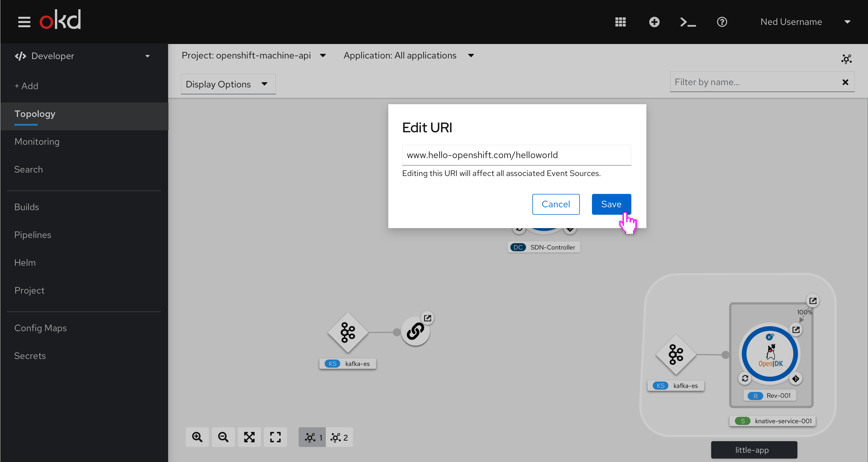The width and height of the screenshot is (868, 462).
Task: Expand the Application All applications dropdown
Action: coord(409,55)
